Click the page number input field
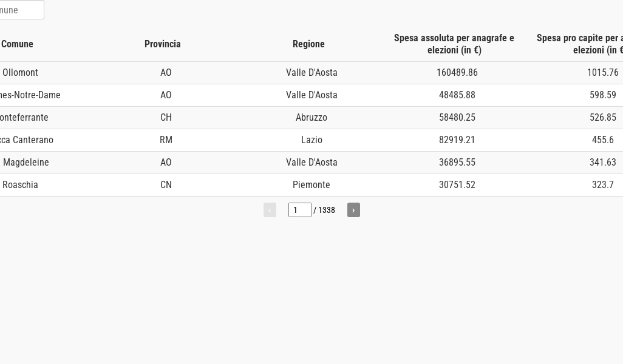Viewport: 623px width, 364px height. pyautogui.click(x=299, y=210)
